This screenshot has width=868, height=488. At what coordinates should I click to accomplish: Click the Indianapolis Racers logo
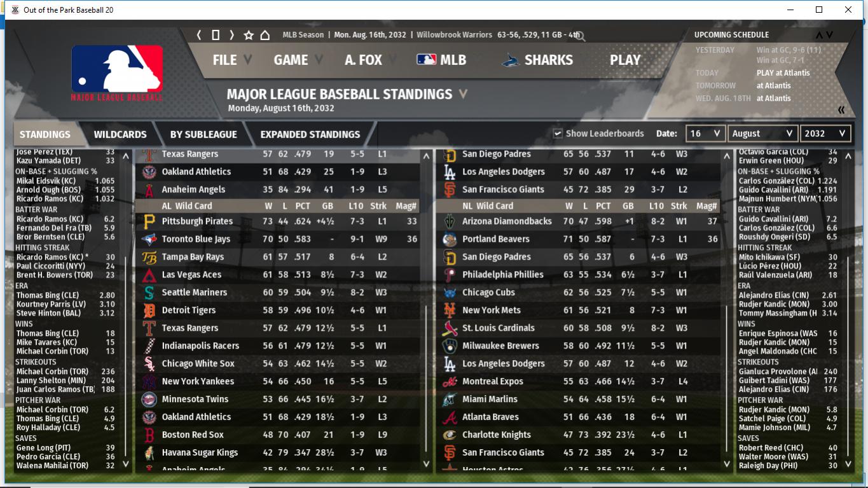(149, 346)
